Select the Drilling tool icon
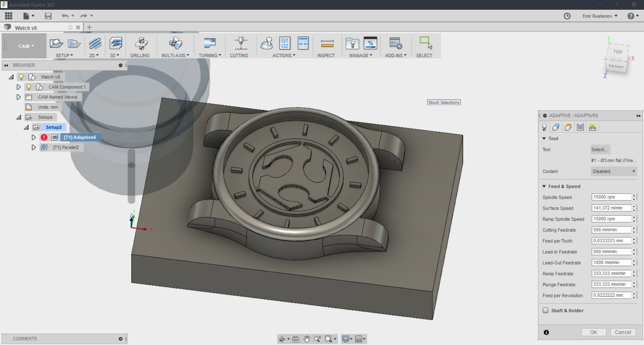 click(141, 43)
